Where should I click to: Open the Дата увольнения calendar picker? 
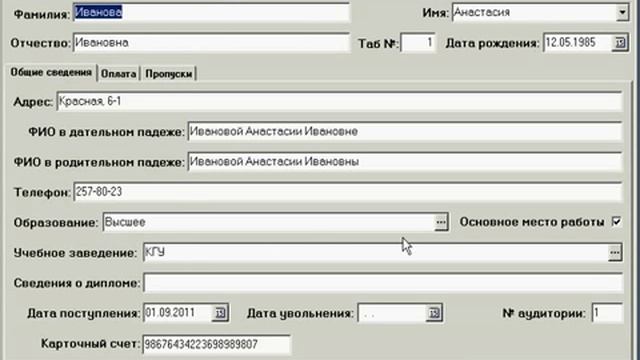[x=434, y=313]
